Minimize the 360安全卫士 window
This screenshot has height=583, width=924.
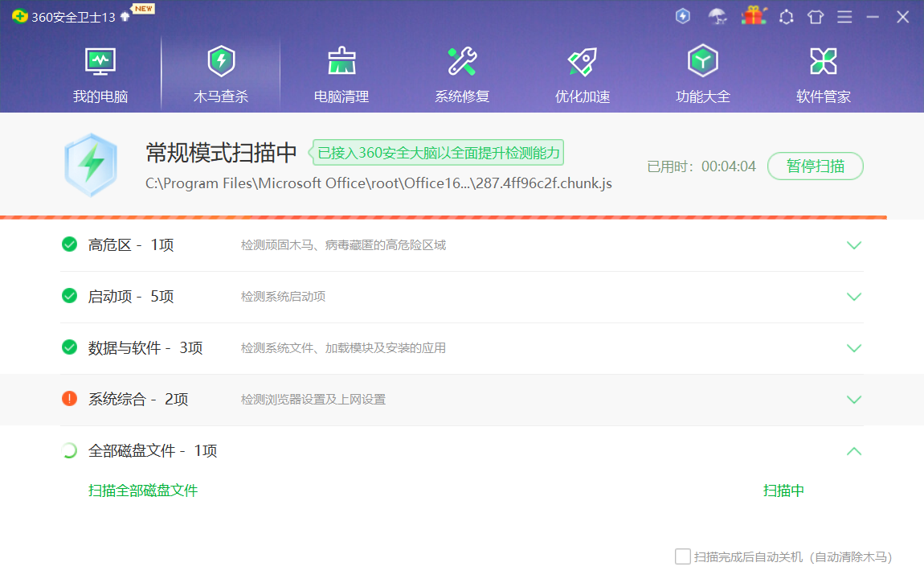[x=873, y=17]
